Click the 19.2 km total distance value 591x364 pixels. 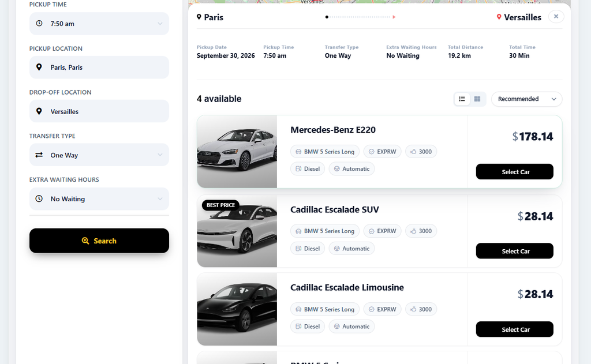pos(459,56)
